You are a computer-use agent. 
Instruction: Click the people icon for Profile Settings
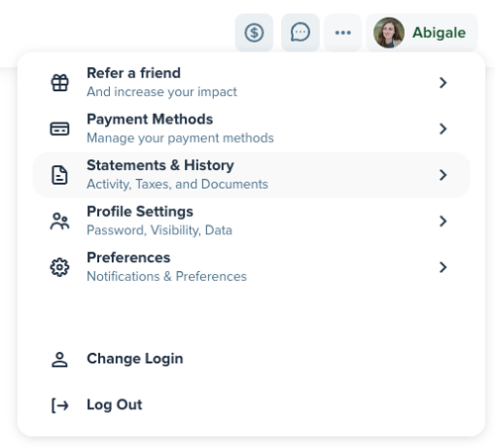pyautogui.click(x=59, y=221)
